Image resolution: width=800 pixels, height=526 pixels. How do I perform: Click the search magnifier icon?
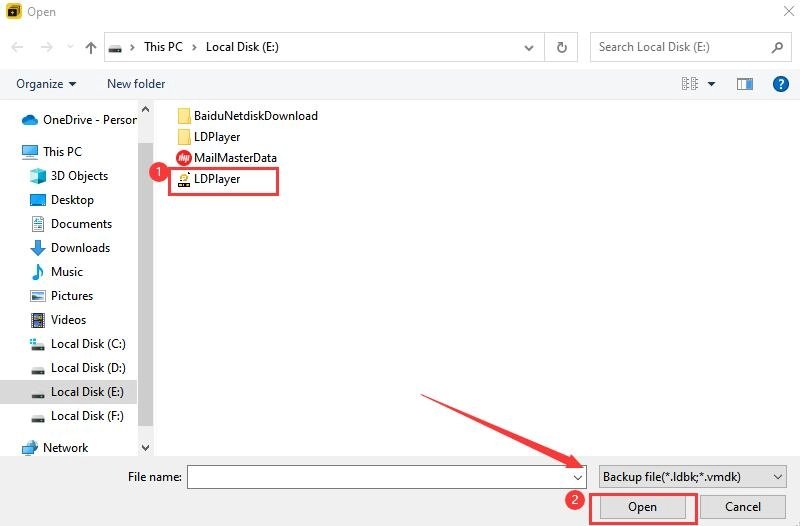[777, 47]
